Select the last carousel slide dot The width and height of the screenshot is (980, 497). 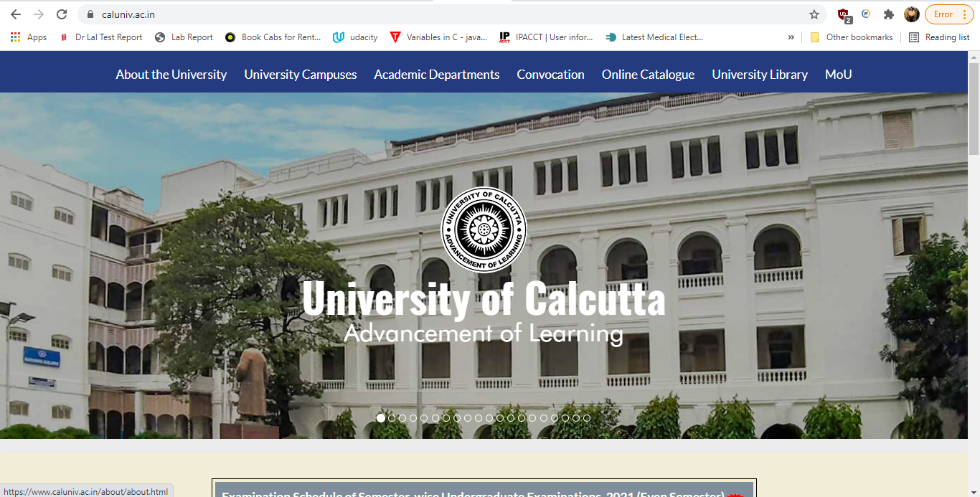pos(587,418)
